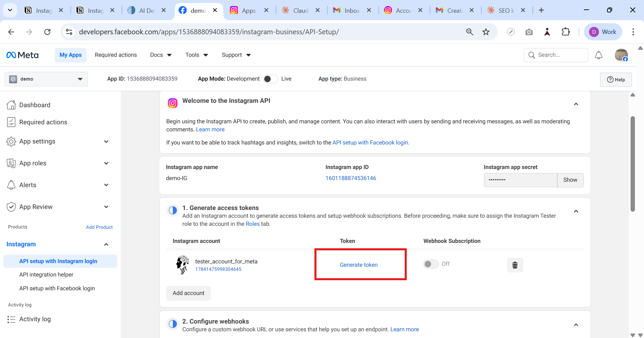Open the Tools dropdown menu
Screen dimensions: 644x338
coord(197,55)
